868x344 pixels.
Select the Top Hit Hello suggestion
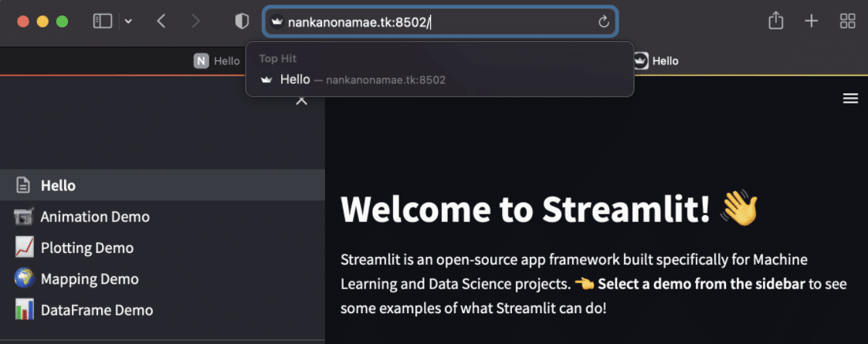pyautogui.click(x=439, y=79)
